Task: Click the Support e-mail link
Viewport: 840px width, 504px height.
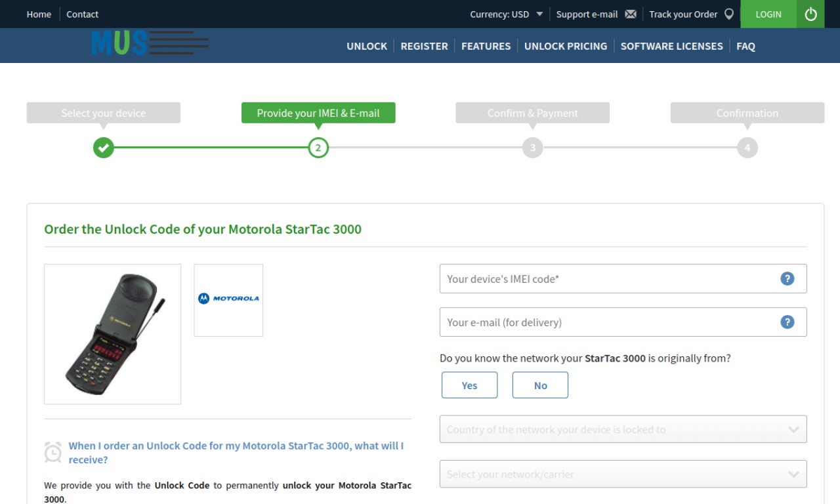Action: [x=587, y=14]
